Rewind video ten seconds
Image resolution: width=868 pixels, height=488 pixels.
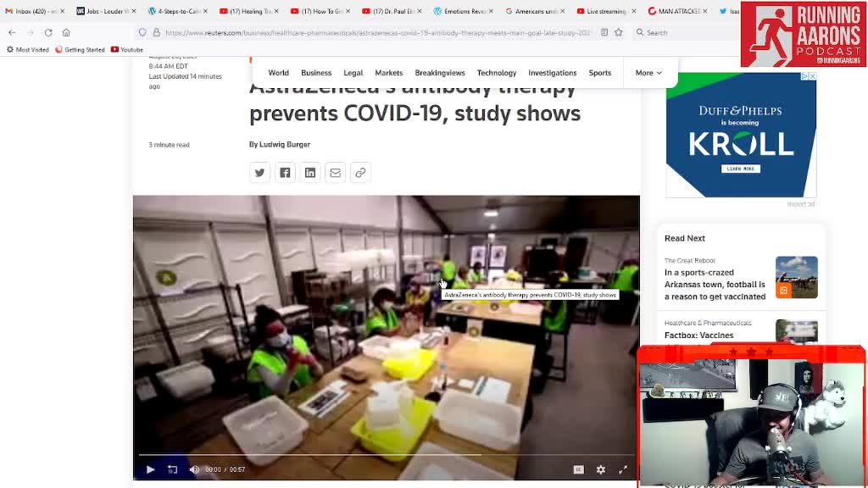point(173,469)
